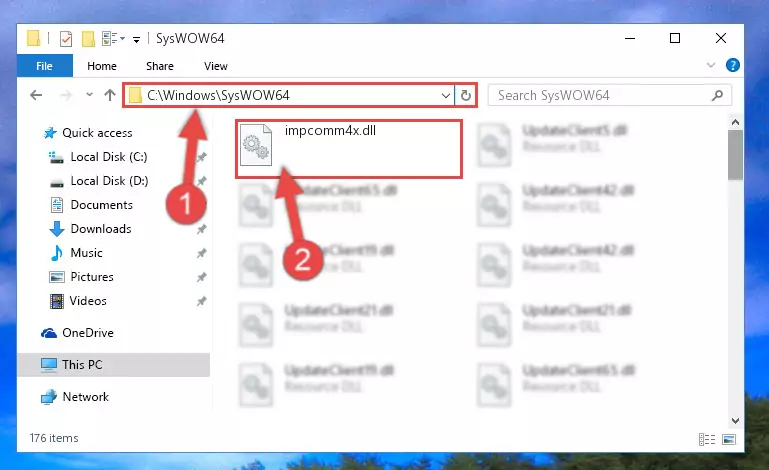The image size is (769, 470).
Task: Expand the ribbon with the chevron
Action: (x=711, y=65)
